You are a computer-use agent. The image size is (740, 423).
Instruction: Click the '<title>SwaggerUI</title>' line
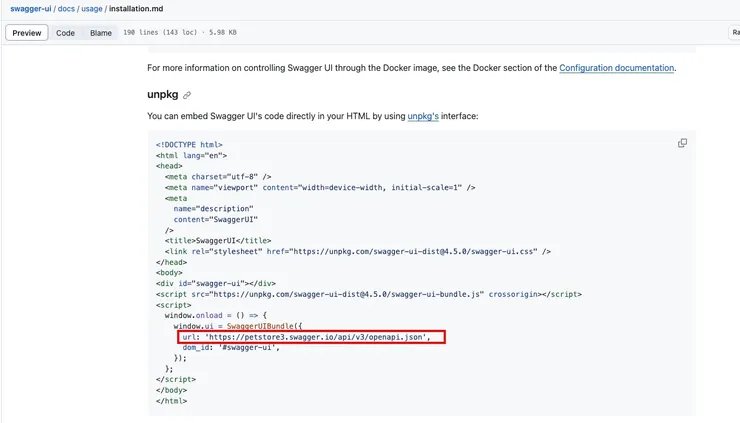(x=218, y=241)
